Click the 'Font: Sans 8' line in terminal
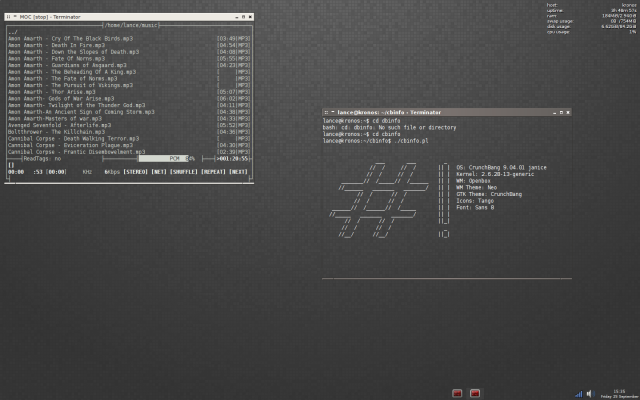640x400 pixels. click(x=475, y=207)
